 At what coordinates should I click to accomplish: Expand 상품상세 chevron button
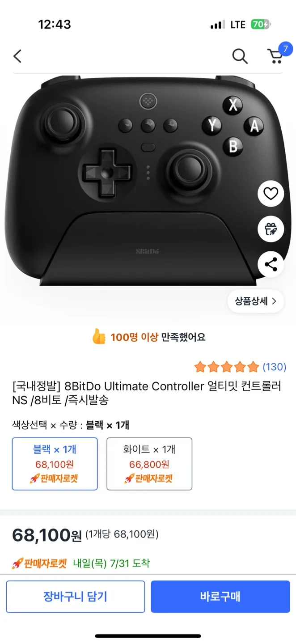tap(256, 301)
